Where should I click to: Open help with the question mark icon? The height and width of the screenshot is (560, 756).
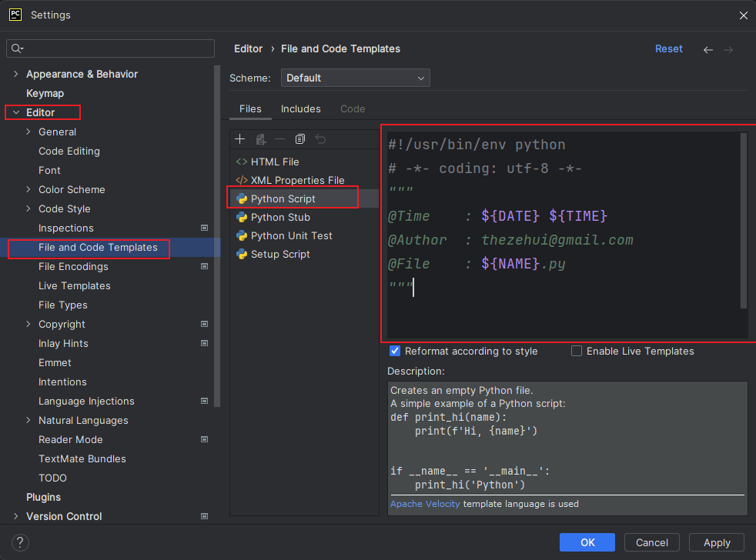tap(21, 542)
